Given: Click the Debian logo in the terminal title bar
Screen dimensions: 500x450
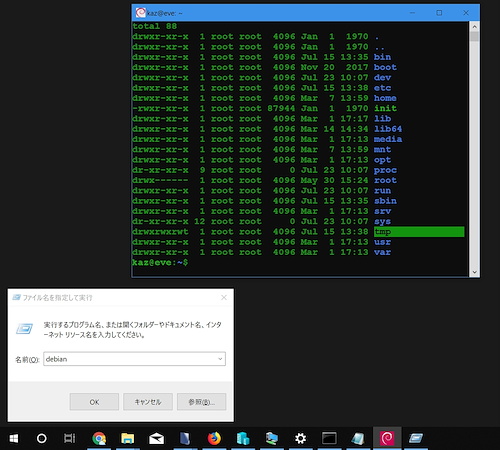Looking at the screenshot, I should 140,13.
